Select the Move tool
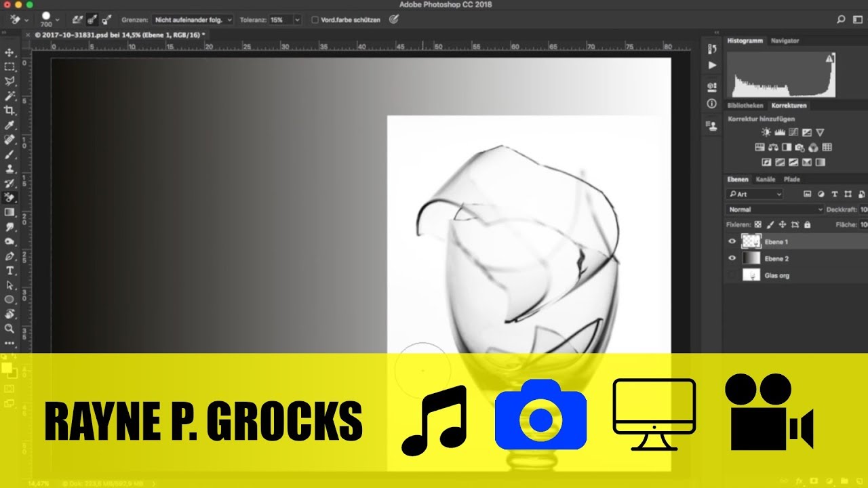The height and width of the screenshot is (488, 868). coord(9,52)
